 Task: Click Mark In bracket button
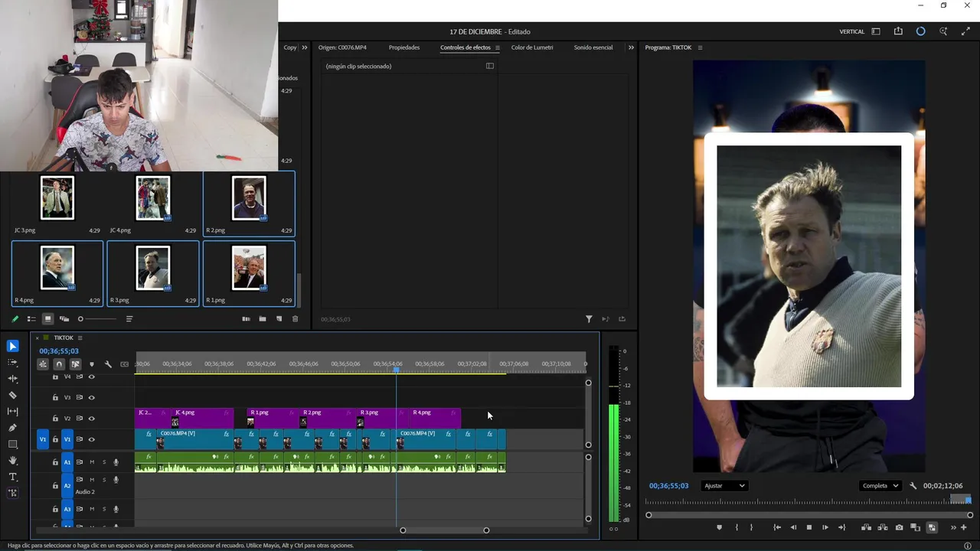[737, 527]
